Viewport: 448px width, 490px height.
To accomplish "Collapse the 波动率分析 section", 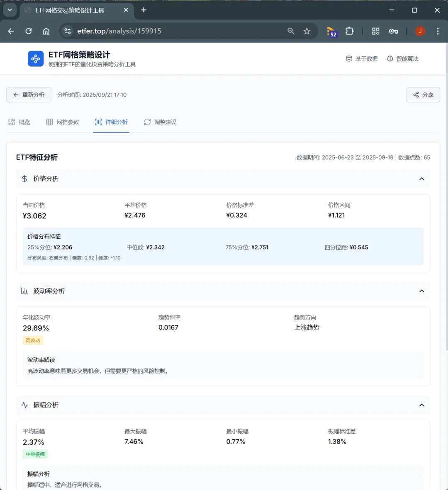I will click(x=421, y=291).
